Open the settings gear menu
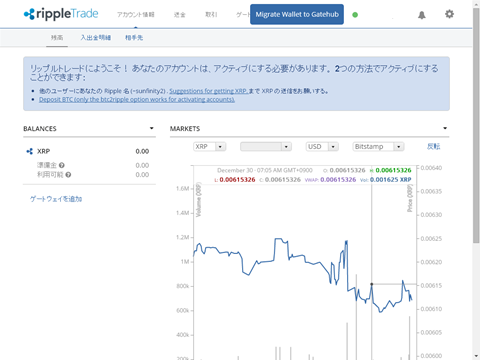The height and width of the screenshot is (360, 480). [x=449, y=14]
